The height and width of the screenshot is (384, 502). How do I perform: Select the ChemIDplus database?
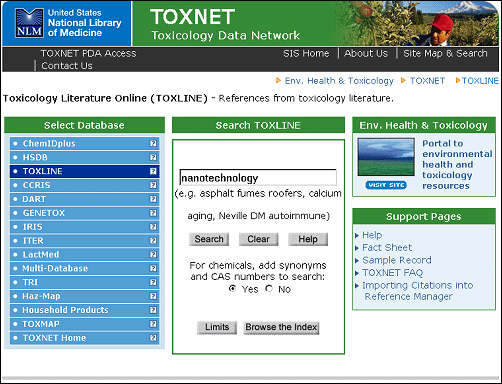click(x=84, y=143)
